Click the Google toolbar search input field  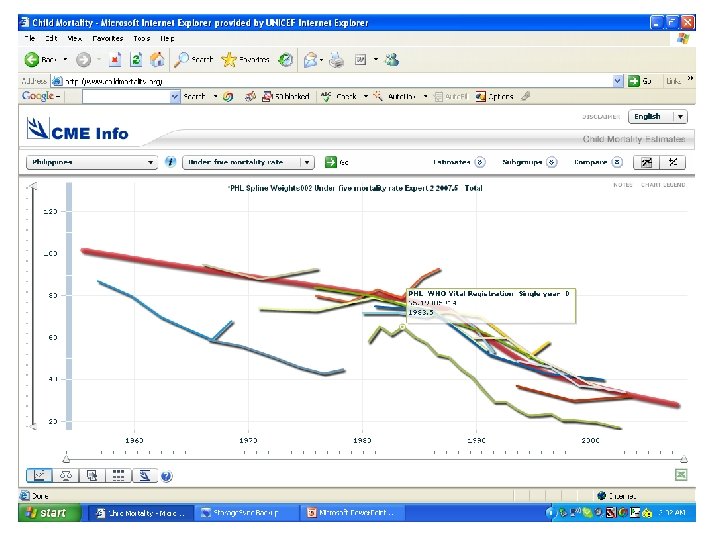[x=126, y=96]
